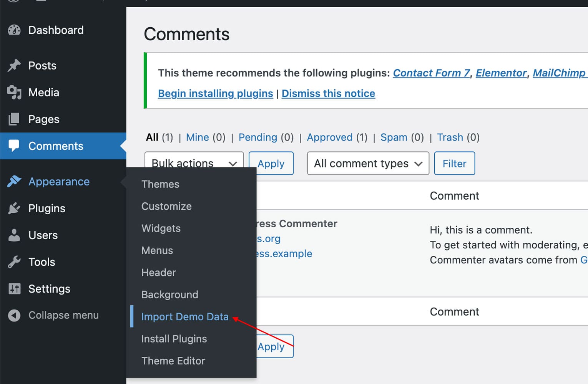The height and width of the screenshot is (384, 588).
Task: Click the Tools wrench icon
Action: (14, 262)
